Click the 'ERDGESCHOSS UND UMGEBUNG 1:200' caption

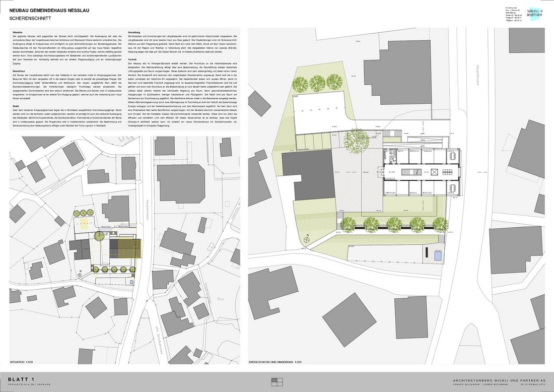279,362
